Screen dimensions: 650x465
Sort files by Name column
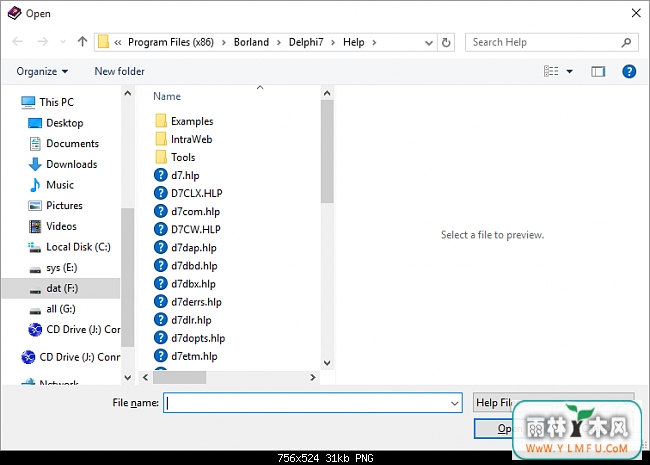click(x=167, y=96)
